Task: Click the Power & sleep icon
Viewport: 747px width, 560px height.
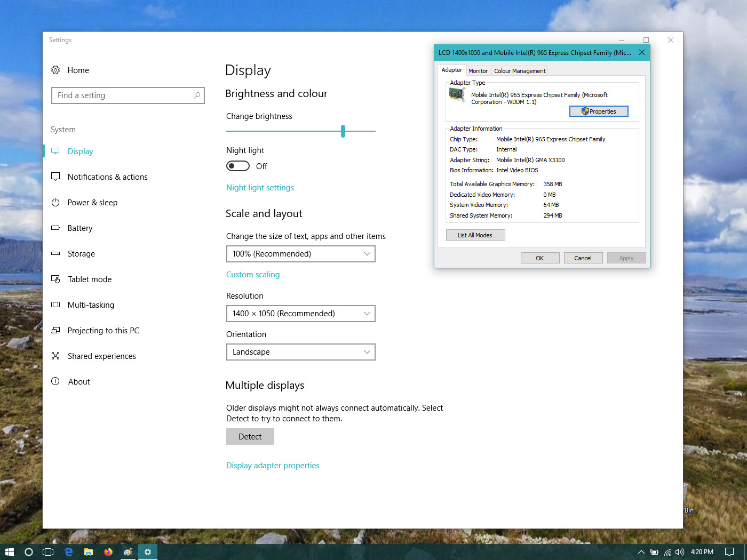Action: click(x=55, y=202)
